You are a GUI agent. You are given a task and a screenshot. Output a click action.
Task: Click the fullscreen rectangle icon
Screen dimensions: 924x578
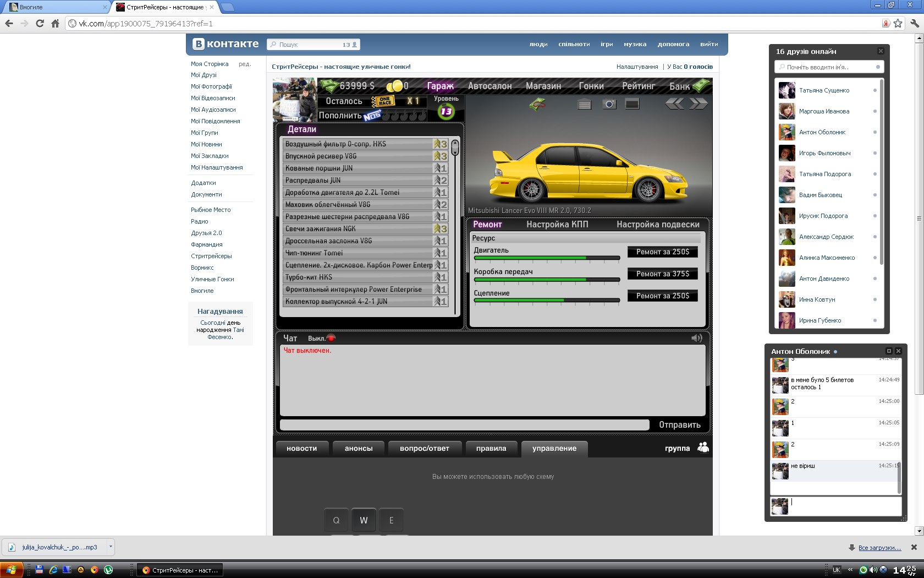click(632, 103)
